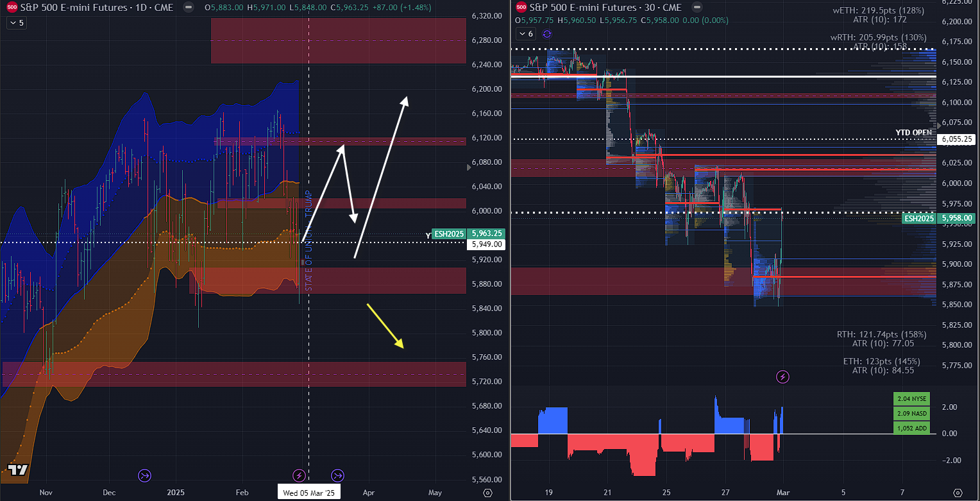980x501 pixels.
Task: Click the 5,900.00 label on the 30-minute price axis
Action: tap(957, 264)
